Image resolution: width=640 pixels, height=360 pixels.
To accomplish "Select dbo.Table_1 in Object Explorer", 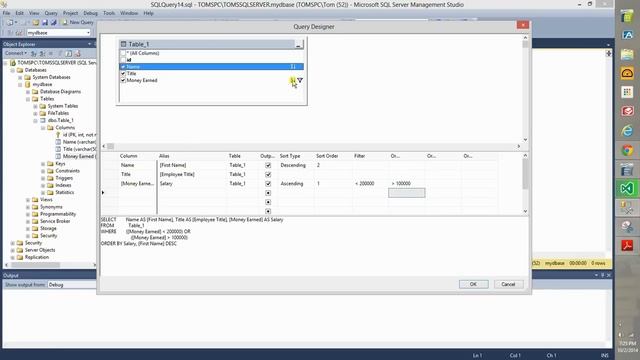I will click(60, 120).
